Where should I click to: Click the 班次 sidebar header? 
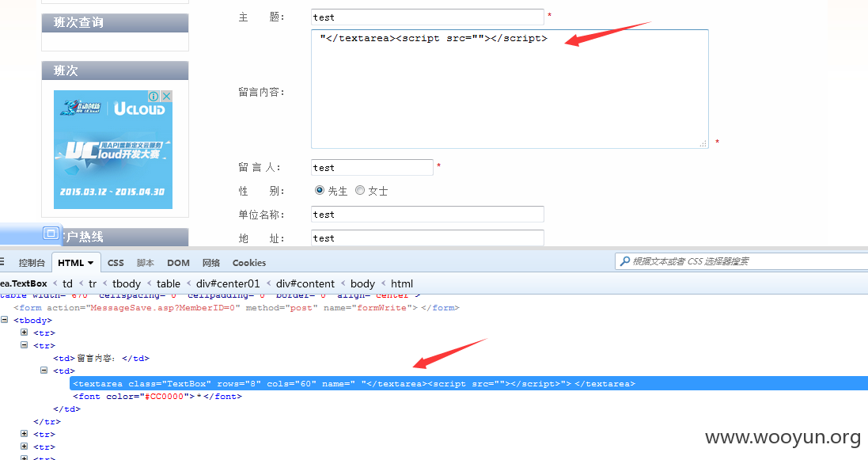(116, 70)
